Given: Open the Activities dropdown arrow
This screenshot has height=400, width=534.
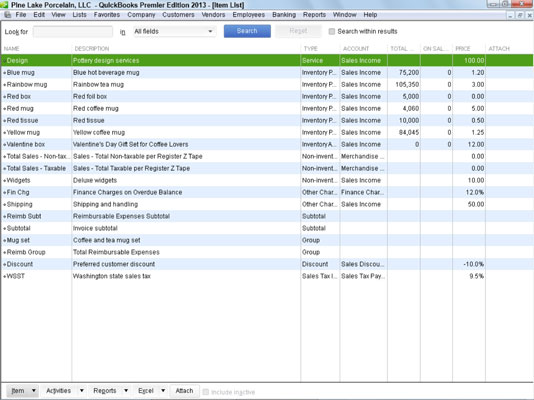Looking at the screenshot, I should [82, 390].
